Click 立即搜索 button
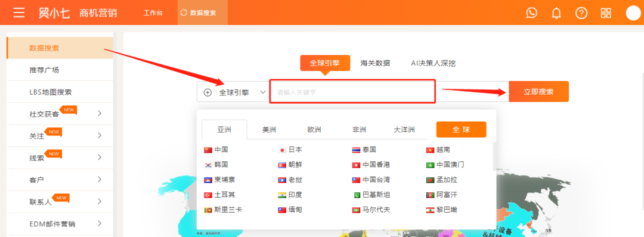 [x=538, y=92]
